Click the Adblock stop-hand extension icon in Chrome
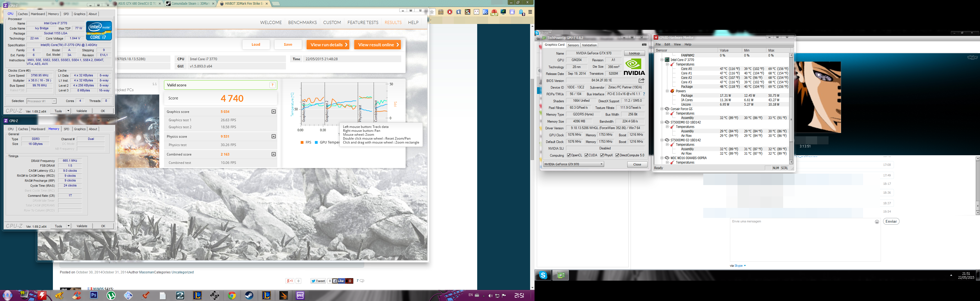Image resolution: width=980 pixels, height=301 pixels. point(450,12)
